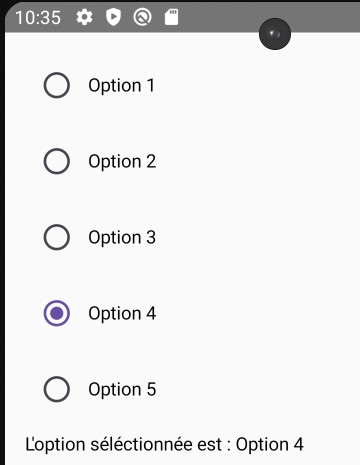This screenshot has width=360, height=465.
Task: Choose the Option 3 radio button
Action: click(57, 237)
